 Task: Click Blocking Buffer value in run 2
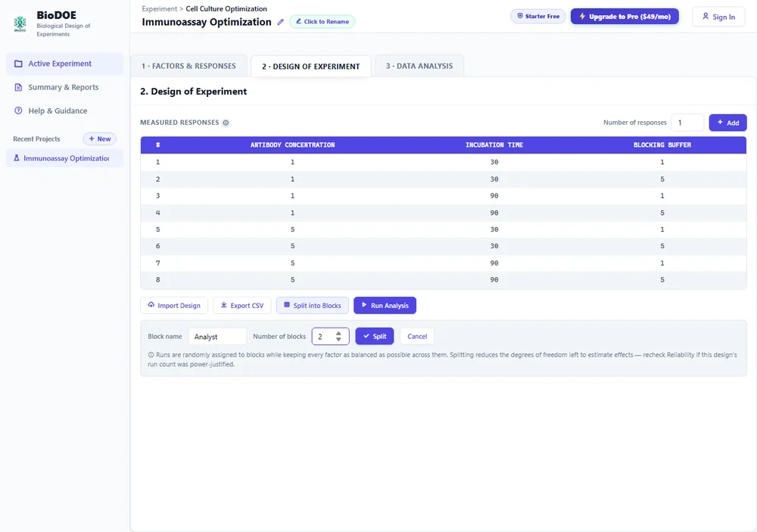click(x=662, y=179)
